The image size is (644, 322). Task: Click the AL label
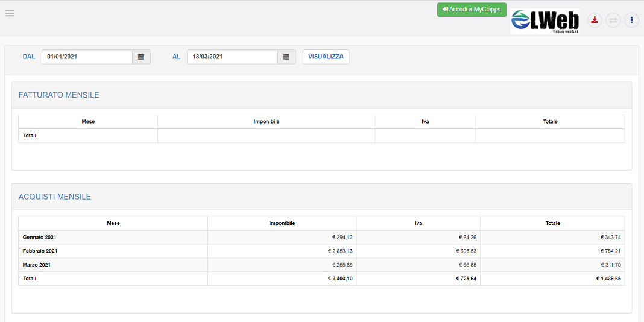point(176,57)
